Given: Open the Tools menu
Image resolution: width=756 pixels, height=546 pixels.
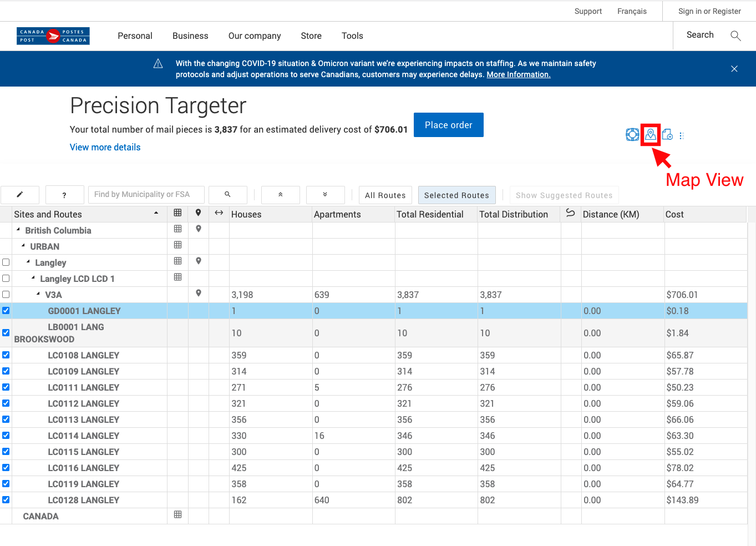Looking at the screenshot, I should click(x=352, y=36).
